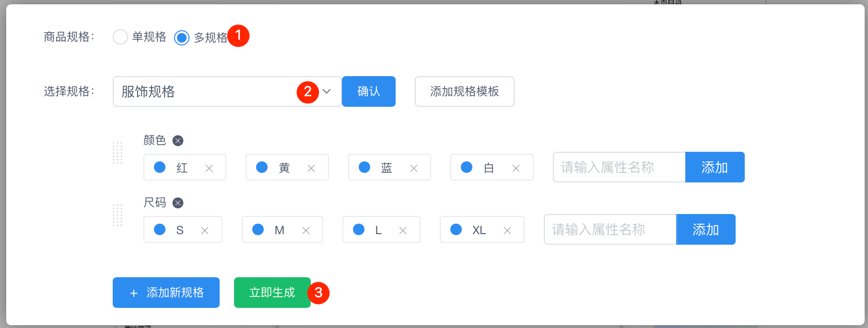Click 添加 button in the 颜色 row
This screenshot has width=868, height=328.
point(715,167)
